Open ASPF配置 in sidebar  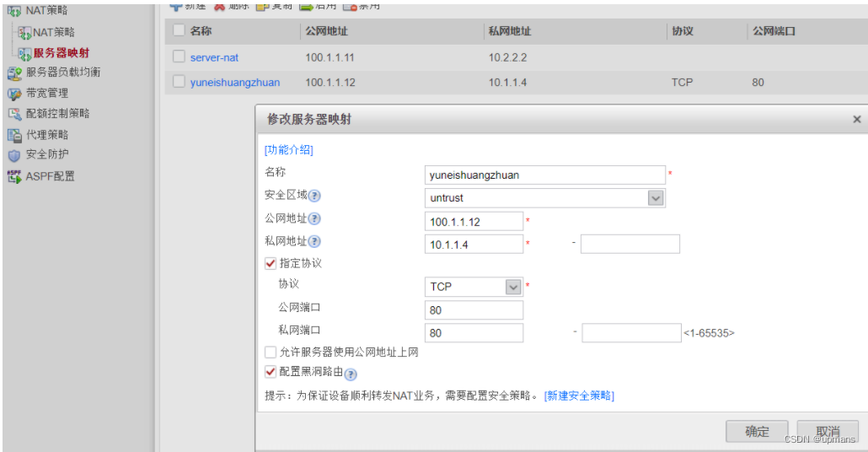coord(50,177)
